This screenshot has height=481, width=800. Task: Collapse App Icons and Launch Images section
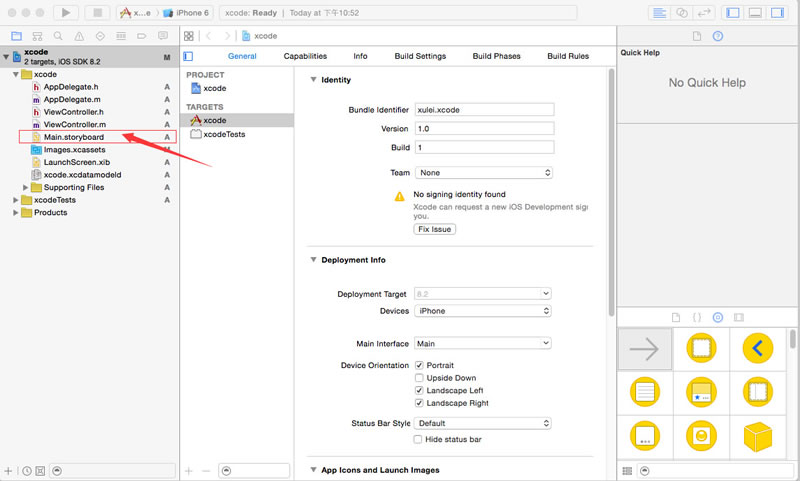pos(313,470)
